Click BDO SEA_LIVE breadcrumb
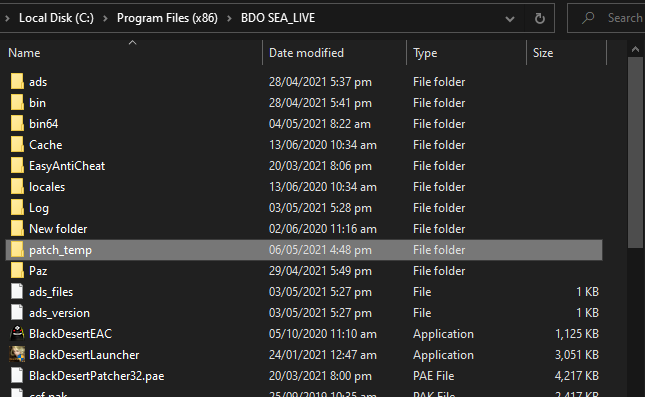The width and height of the screenshot is (645, 397). 278,18
